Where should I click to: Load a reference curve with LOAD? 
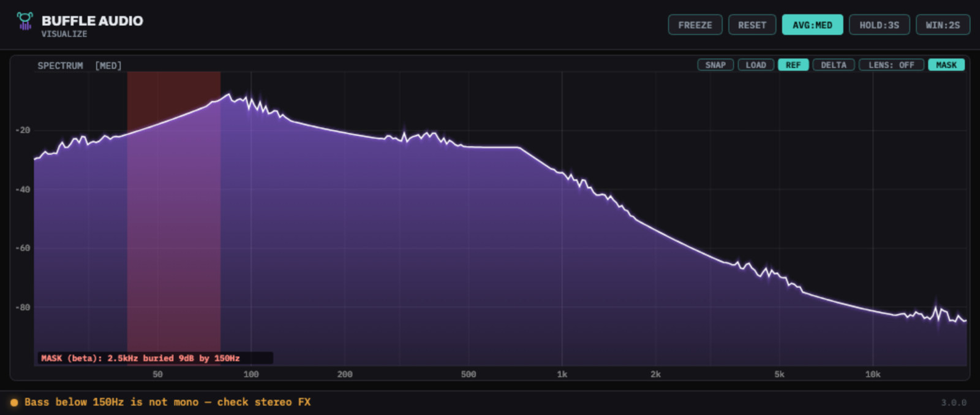point(756,65)
